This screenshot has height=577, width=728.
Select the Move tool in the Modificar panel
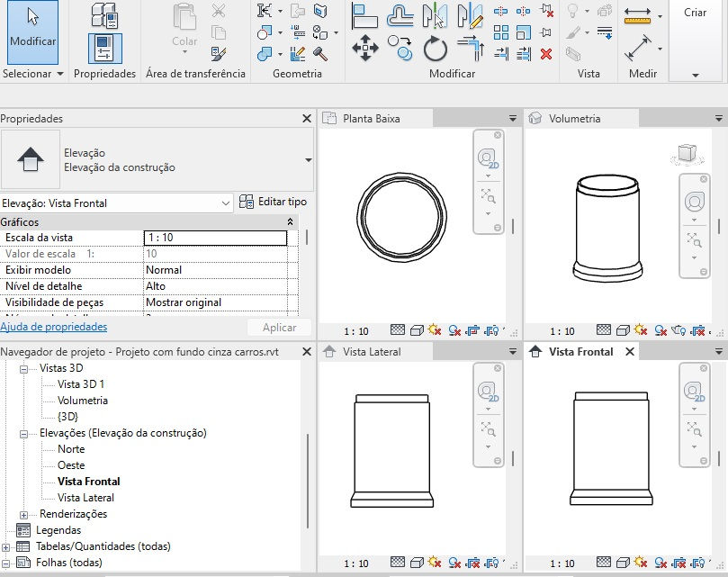point(364,47)
